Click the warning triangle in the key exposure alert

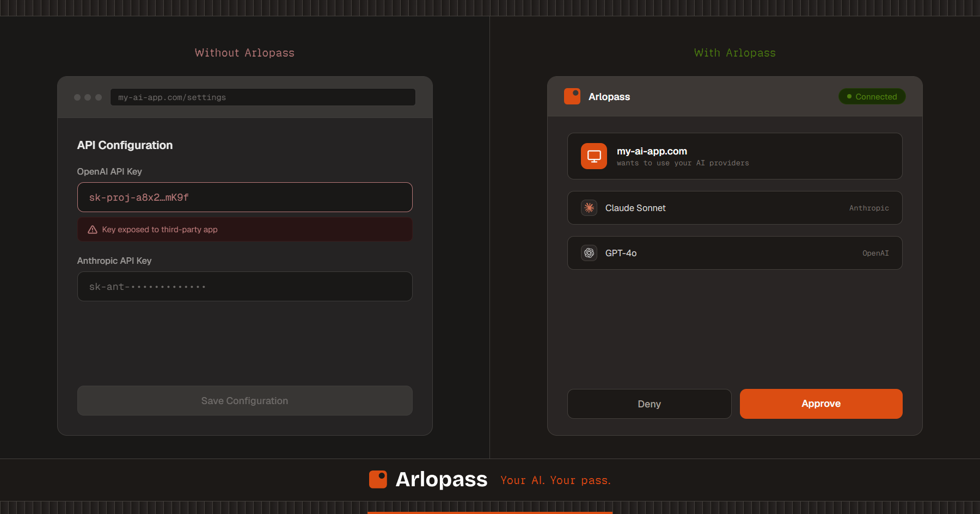(91, 229)
